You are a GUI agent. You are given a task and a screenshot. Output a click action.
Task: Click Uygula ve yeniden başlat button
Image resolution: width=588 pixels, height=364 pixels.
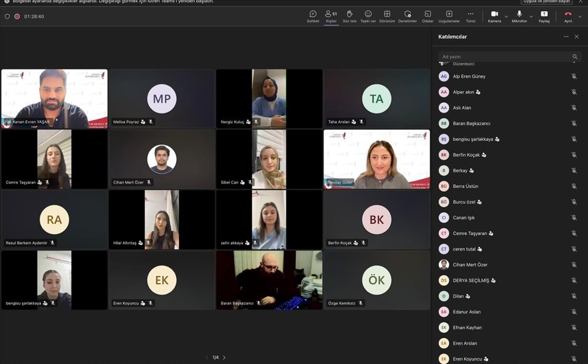point(546,2)
